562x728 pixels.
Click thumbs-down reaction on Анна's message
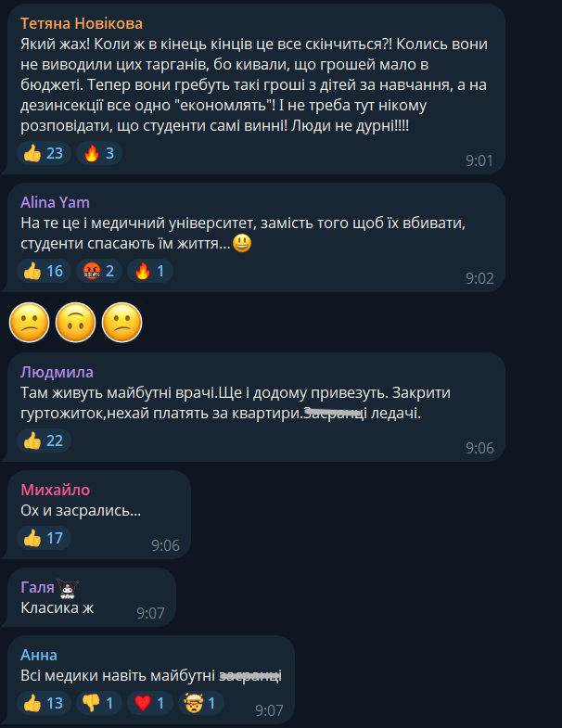(x=98, y=703)
